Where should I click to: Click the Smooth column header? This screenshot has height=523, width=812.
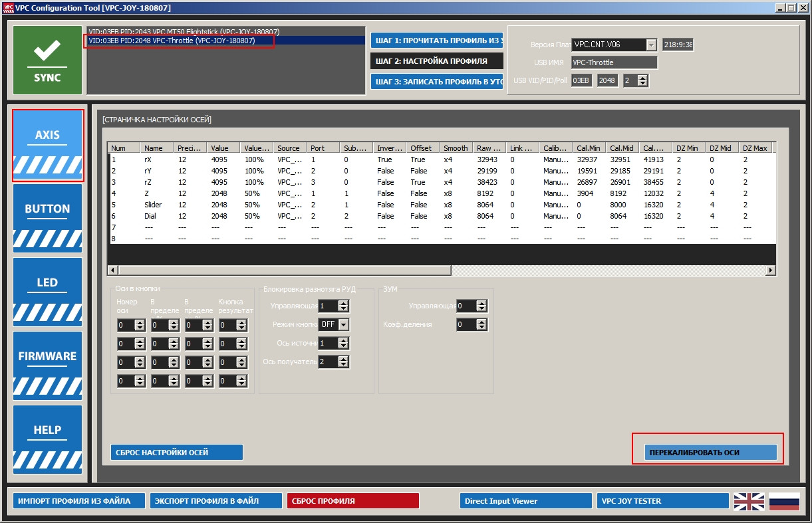tap(456, 148)
